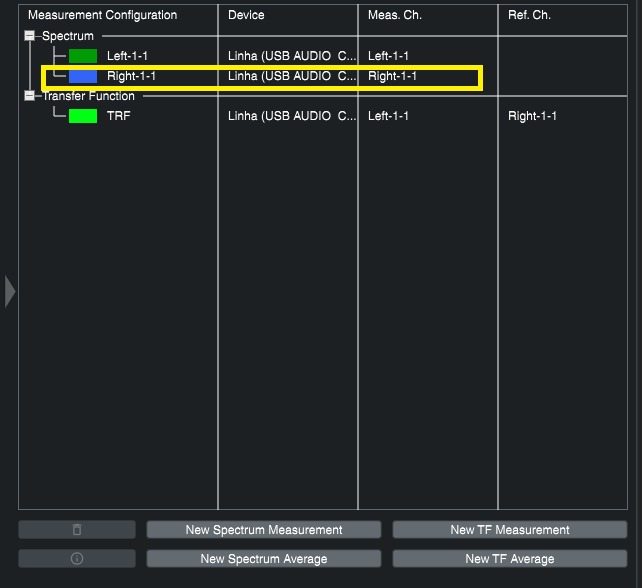The image size is (642, 588).
Task: Click the Ref. Ch. column header
Action: [x=528, y=15]
